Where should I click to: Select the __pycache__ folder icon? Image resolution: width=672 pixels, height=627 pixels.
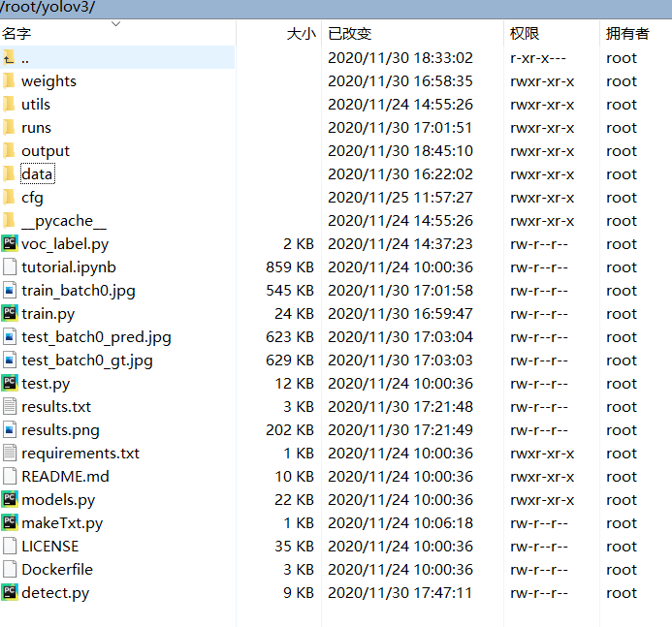coord(9,220)
